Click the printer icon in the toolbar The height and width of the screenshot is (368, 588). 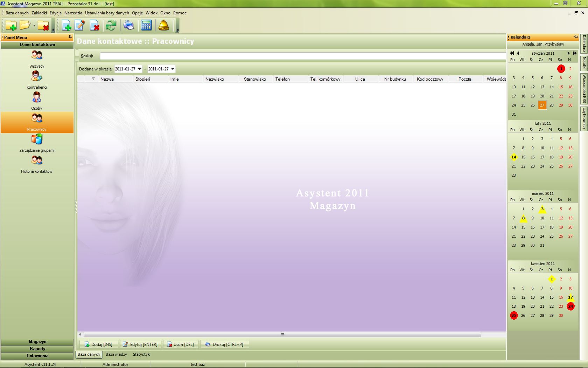pos(129,26)
